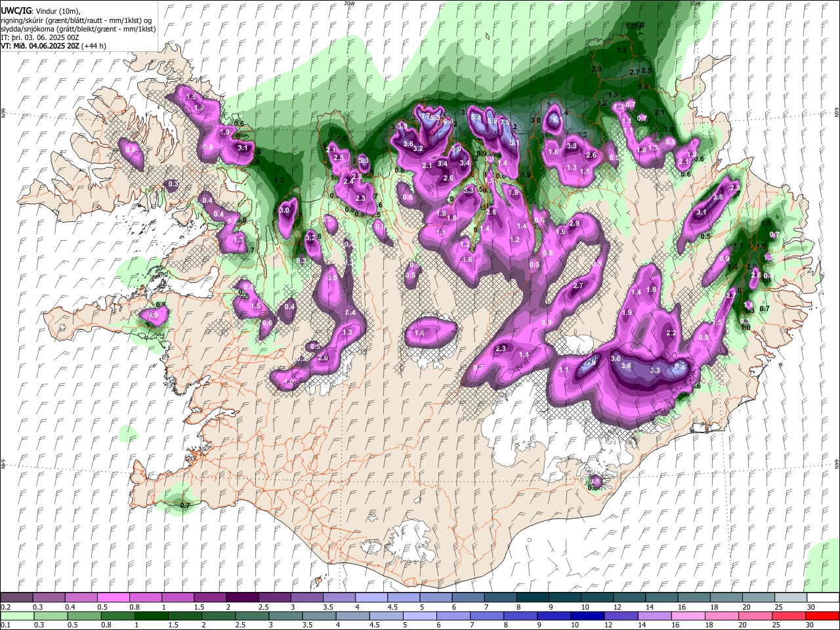
Task: Select the medium green 0.5–0.8 swatch in lower legend
Action: point(84,616)
